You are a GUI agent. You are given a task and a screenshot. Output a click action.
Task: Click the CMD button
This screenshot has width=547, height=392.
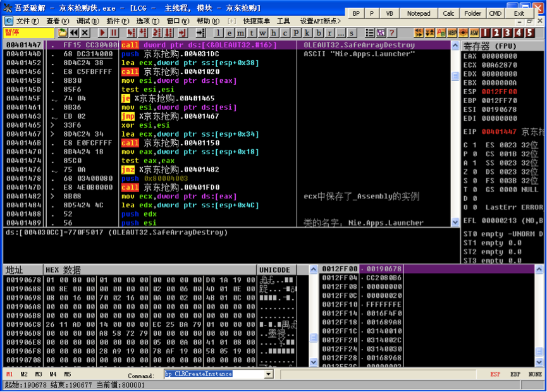pyautogui.click(x=495, y=13)
